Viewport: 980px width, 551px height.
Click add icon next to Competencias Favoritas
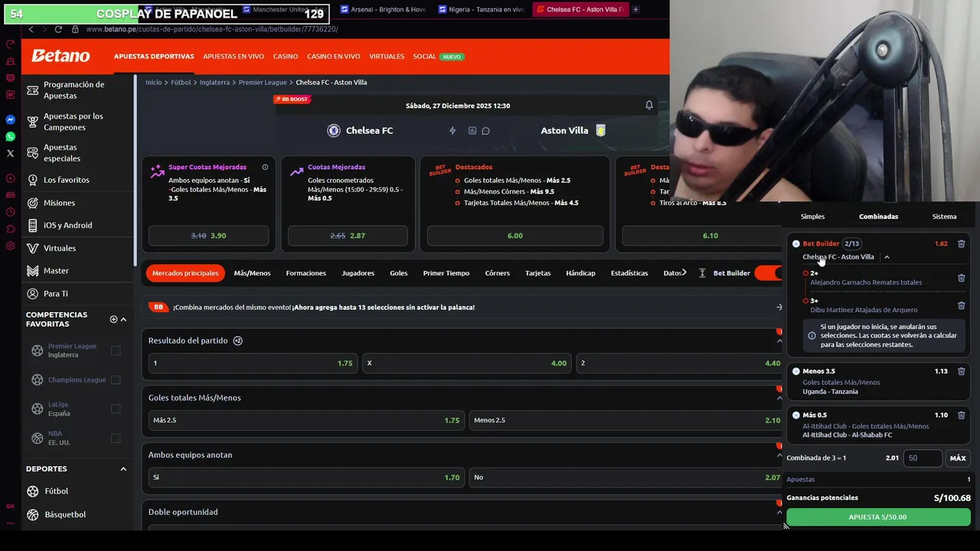[113, 319]
